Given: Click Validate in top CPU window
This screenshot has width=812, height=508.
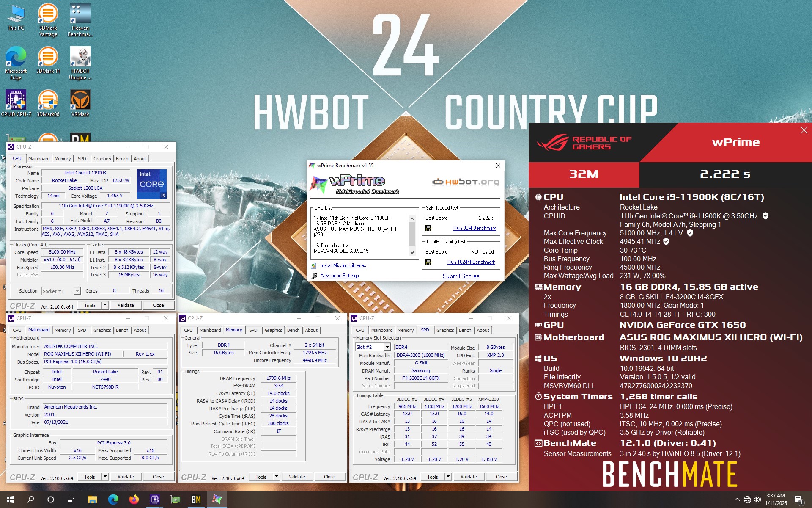Looking at the screenshot, I should pos(126,305).
